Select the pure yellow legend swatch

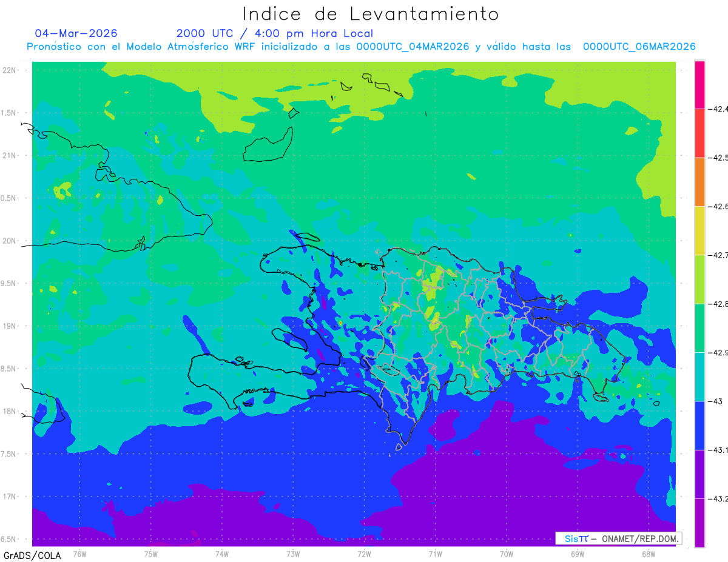(x=699, y=231)
